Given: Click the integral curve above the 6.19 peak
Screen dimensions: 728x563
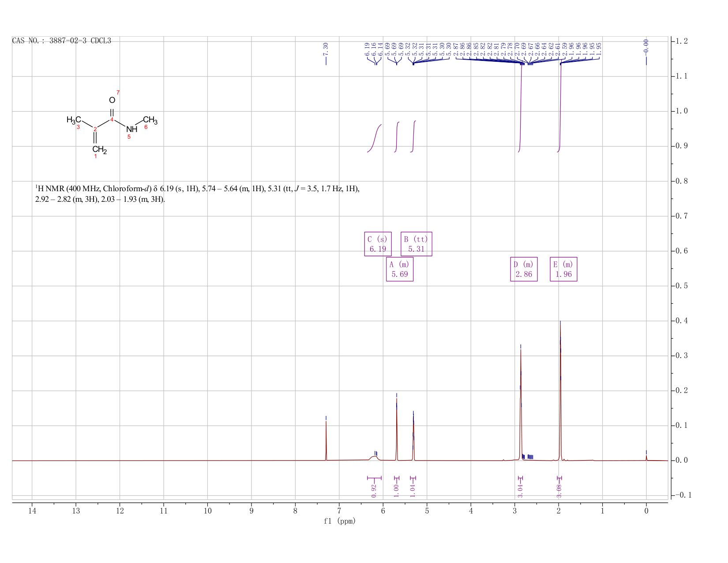Looking at the screenshot, I should tap(375, 139).
